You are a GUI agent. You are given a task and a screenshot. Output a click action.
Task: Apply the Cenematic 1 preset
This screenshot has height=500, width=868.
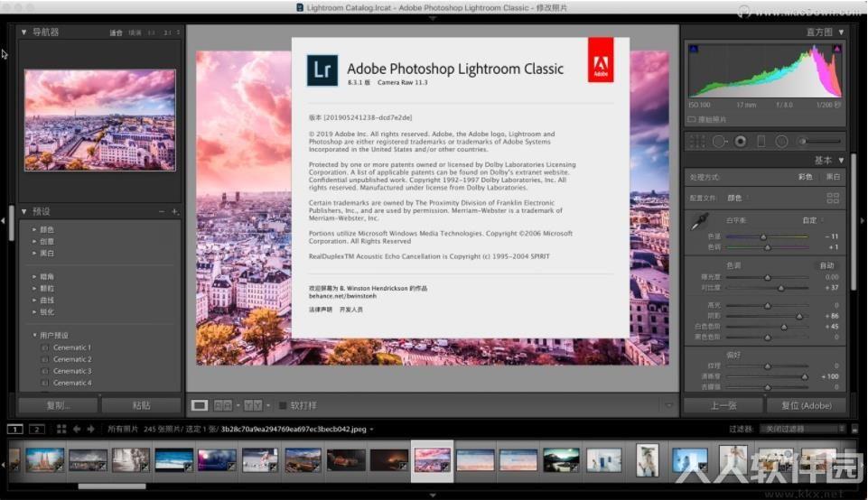[x=72, y=347]
